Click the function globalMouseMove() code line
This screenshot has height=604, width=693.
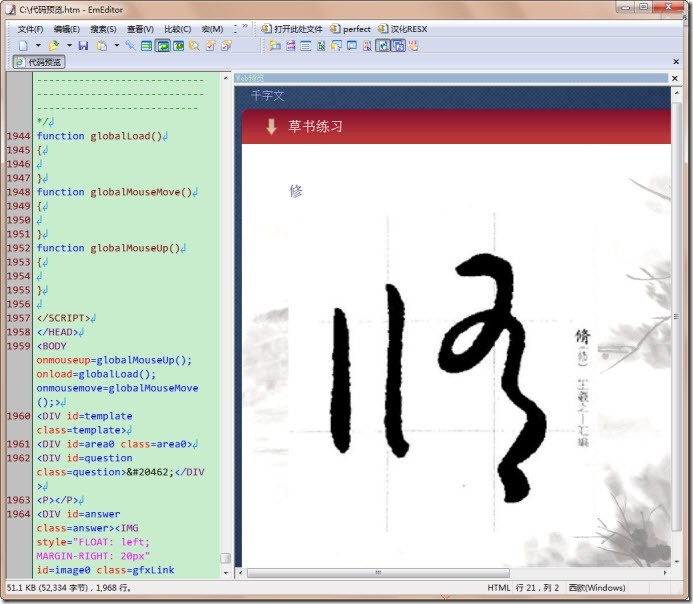tap(117, 192)
